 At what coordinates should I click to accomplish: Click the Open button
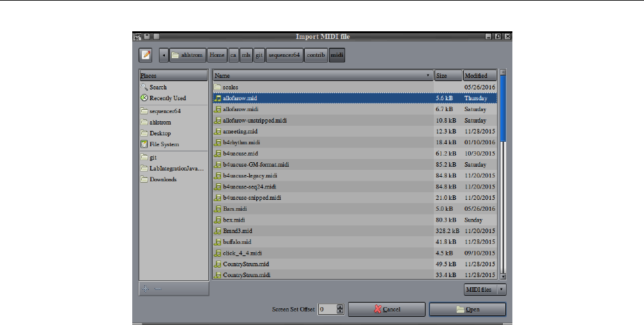tap(468, 310)
